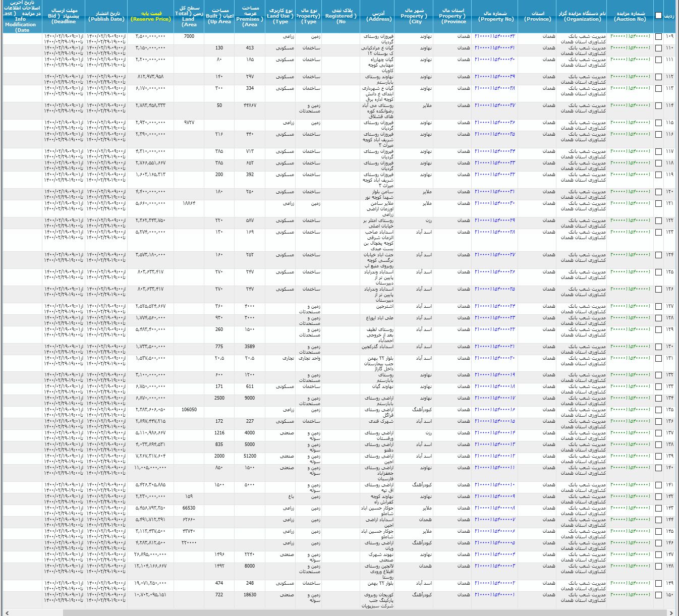Select the checkbox in row 150

(x=658, y=595)
